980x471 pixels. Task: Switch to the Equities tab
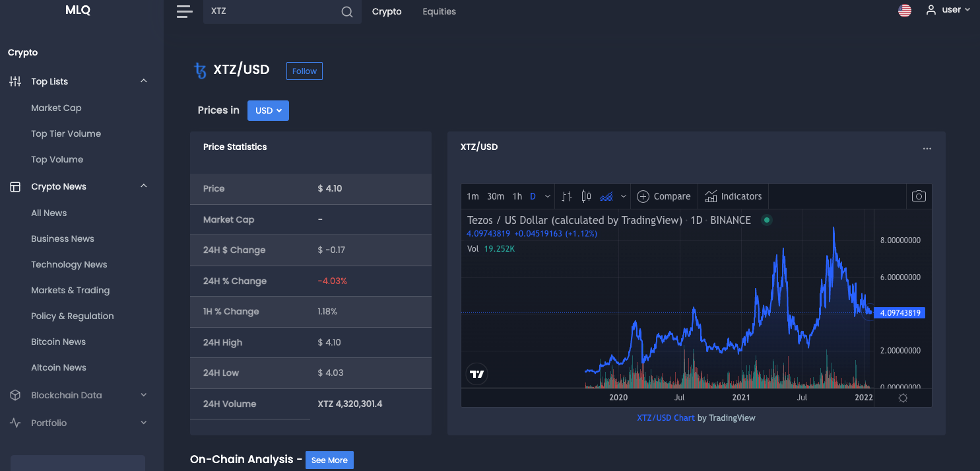coord(440,11)
